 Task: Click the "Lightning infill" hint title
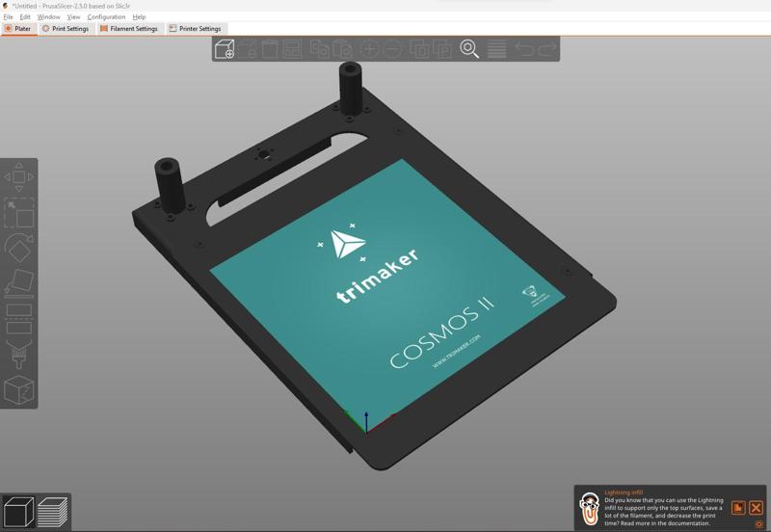tap(624, 492)
